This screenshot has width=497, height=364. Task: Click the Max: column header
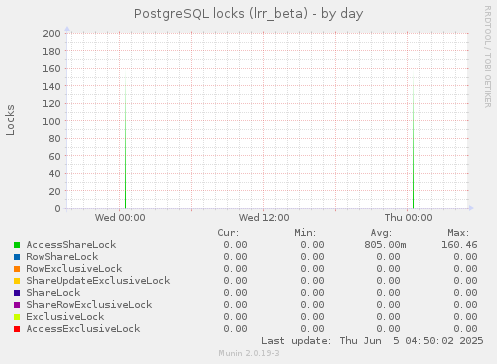(458, 233)
